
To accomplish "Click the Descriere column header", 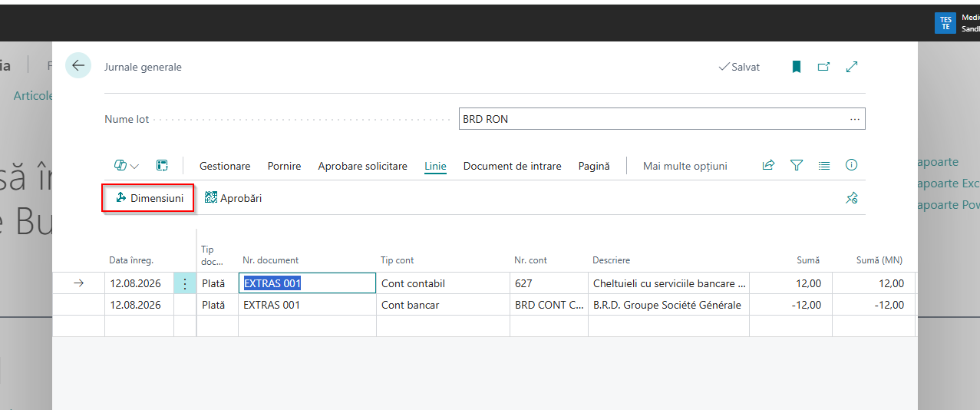I will pyautogui.click(x=611, y=260).
